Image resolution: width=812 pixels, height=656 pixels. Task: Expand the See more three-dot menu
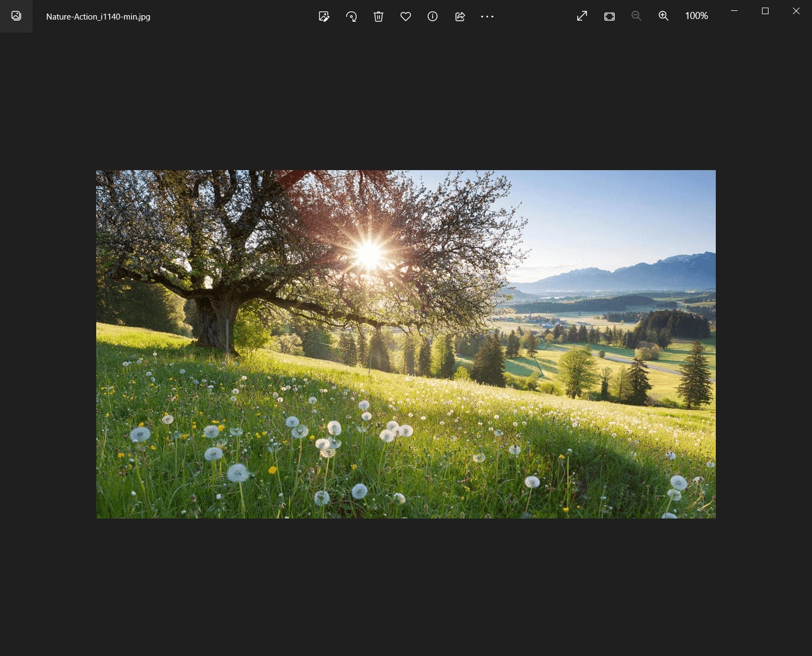(x=487, y=16)
